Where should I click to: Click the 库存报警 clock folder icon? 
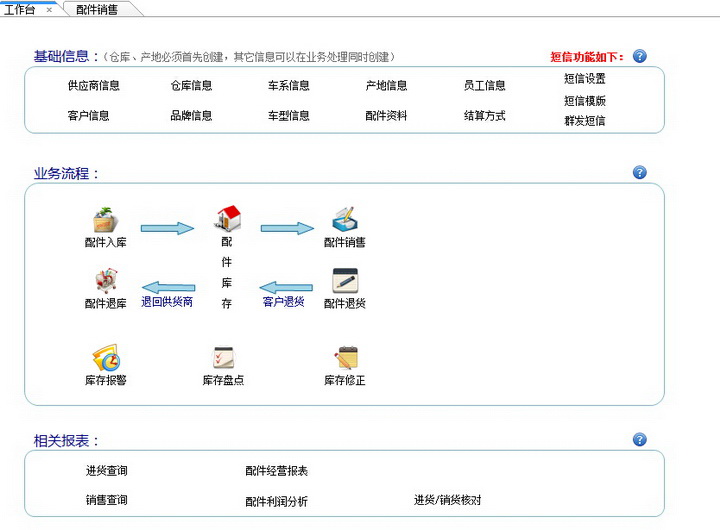(107, 357)
